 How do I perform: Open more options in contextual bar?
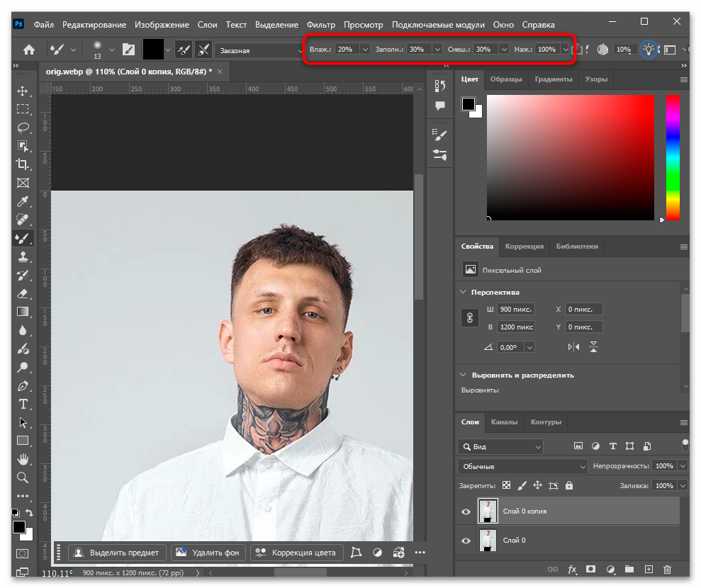[x=420, y=553]
